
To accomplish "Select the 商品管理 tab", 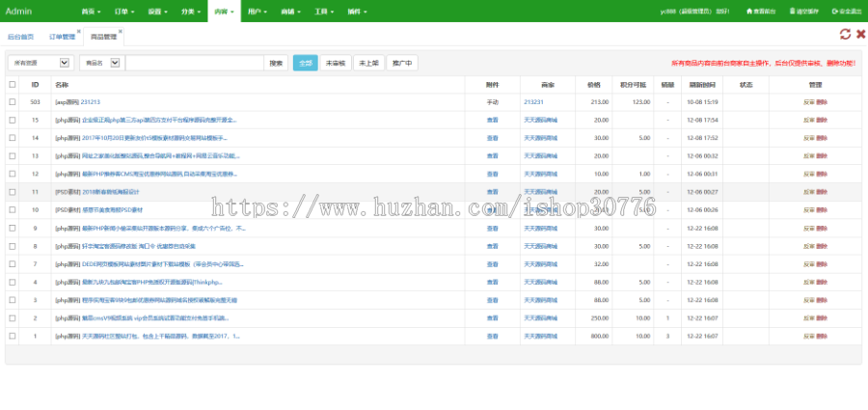I will [103, 37].
